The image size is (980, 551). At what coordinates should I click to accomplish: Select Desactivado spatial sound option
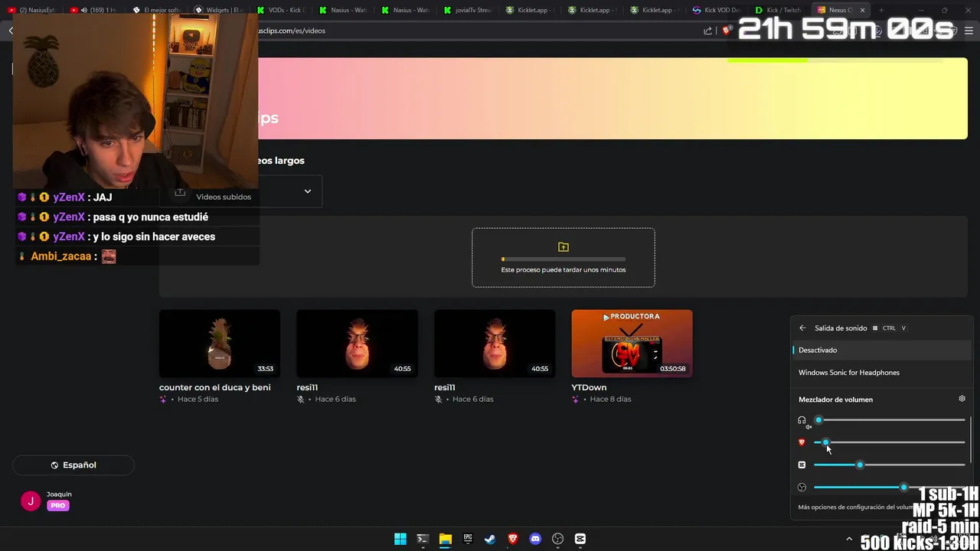880,350
